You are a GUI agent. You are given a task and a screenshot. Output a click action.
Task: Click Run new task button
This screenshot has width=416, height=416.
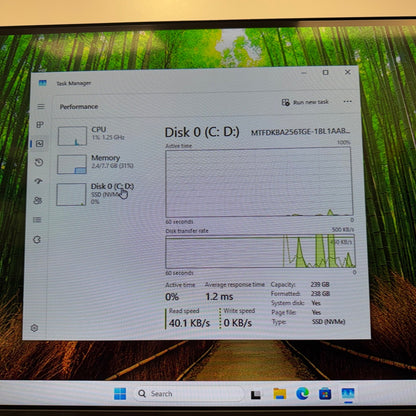305,102
